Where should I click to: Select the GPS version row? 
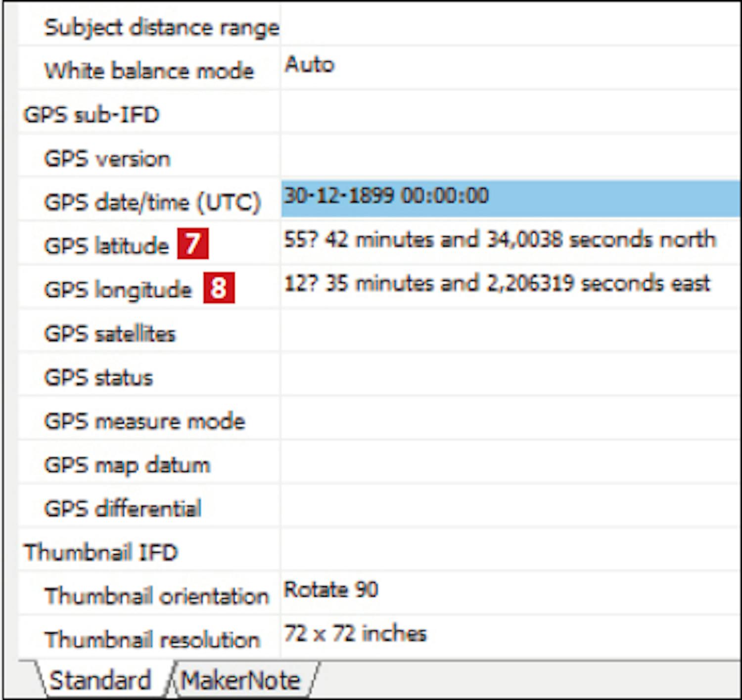107,159
